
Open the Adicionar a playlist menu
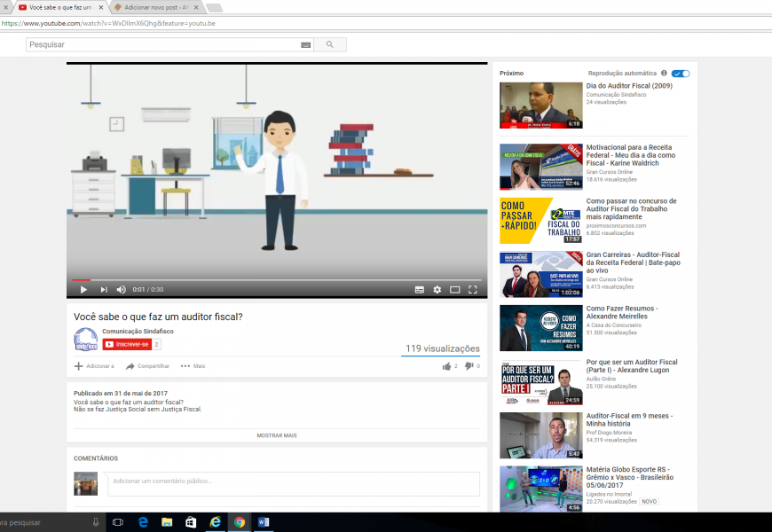[x=94, y=365]
